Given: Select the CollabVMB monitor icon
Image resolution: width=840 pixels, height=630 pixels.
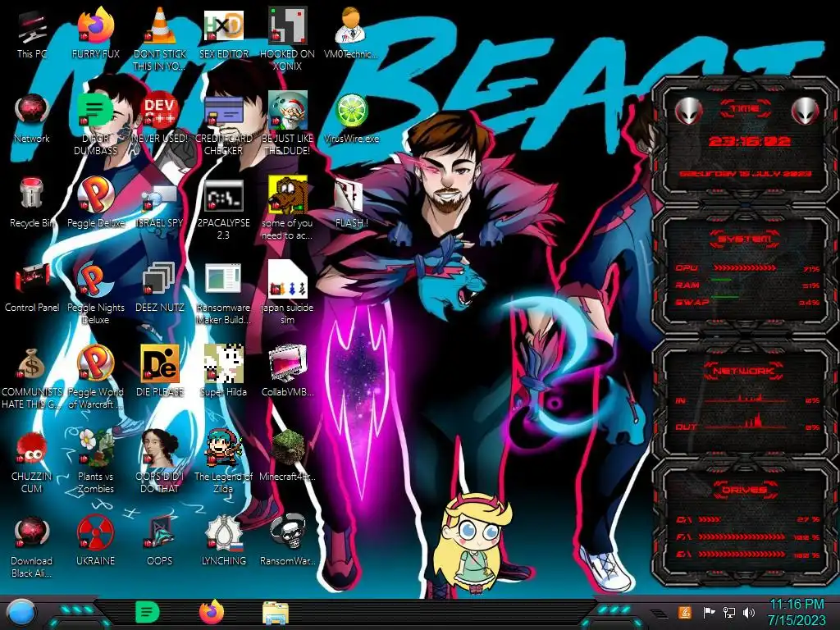Looking at the screenshot, I should tap(287, 371).
